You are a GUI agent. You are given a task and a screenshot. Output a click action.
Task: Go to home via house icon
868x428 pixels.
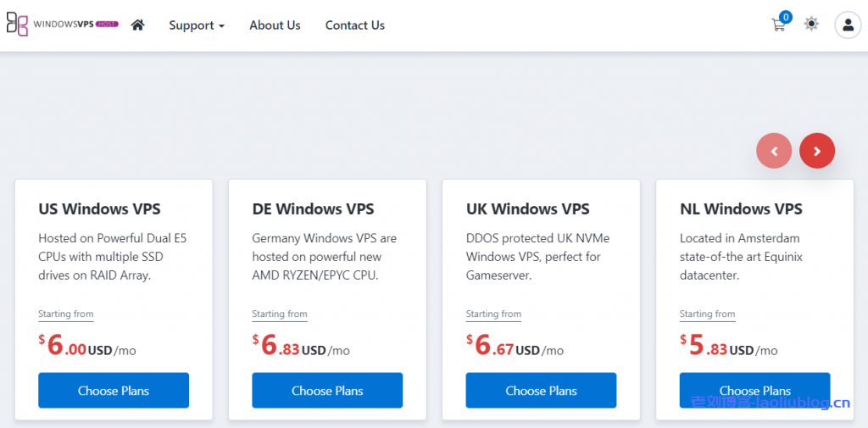(x=137, y=25)
